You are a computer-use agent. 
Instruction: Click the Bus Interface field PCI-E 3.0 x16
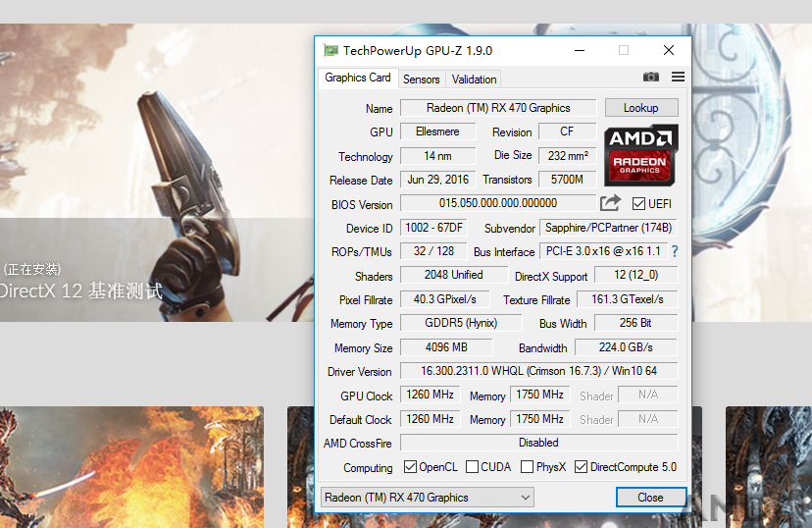coord(603,251)
